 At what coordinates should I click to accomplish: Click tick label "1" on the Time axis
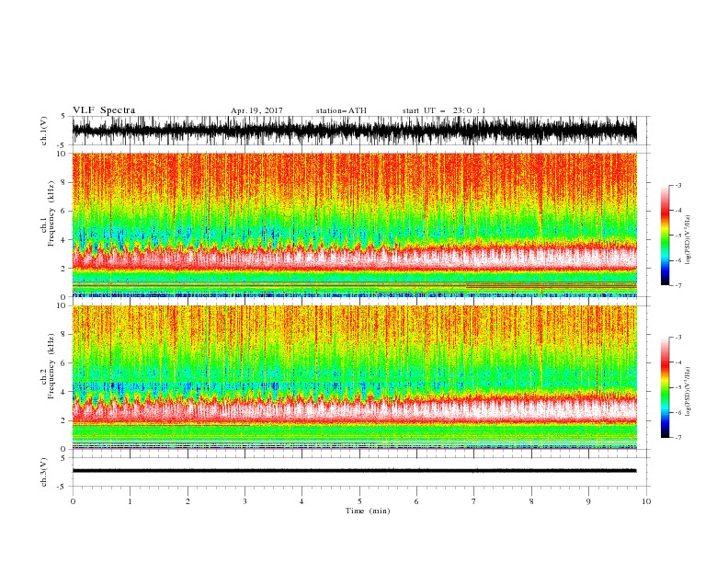tap(130, 501)
